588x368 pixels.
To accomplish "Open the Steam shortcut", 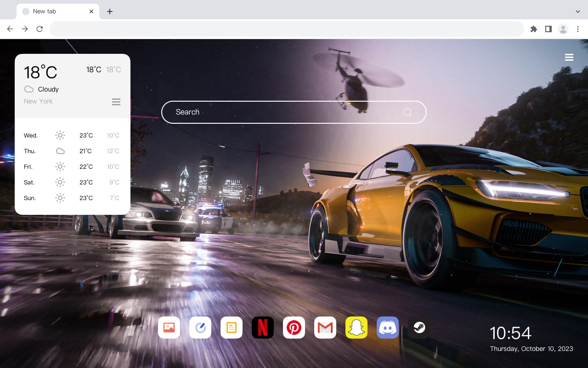I will tap(419, 328).
